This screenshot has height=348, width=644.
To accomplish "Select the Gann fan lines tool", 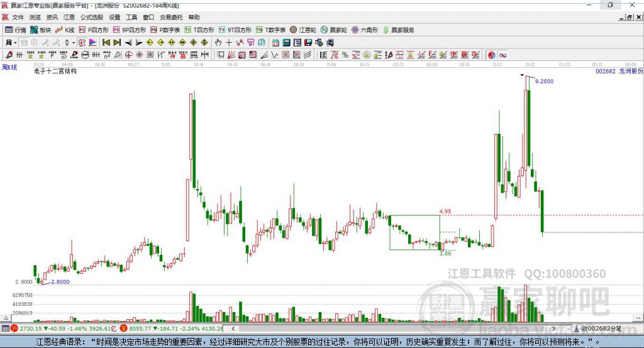I will coord(231,55).
